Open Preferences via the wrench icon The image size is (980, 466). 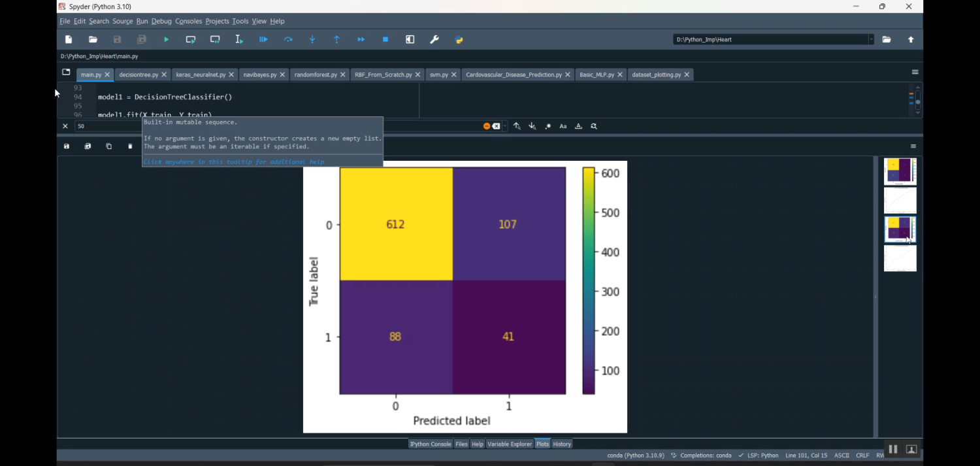click(x=434, y=40)
